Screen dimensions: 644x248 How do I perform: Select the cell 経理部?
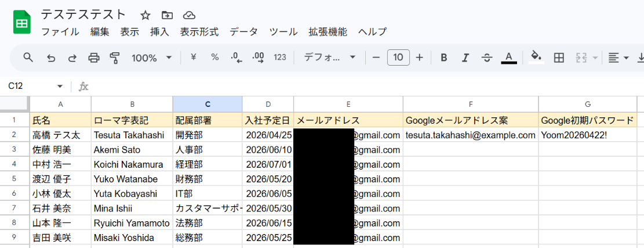pyautogui.click(x=208, y=164)
